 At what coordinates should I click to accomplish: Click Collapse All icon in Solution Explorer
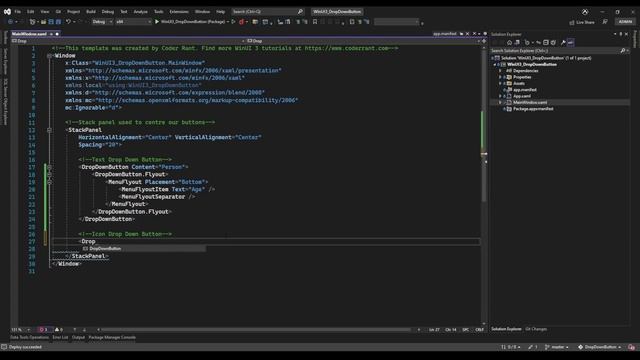[546, 42]
